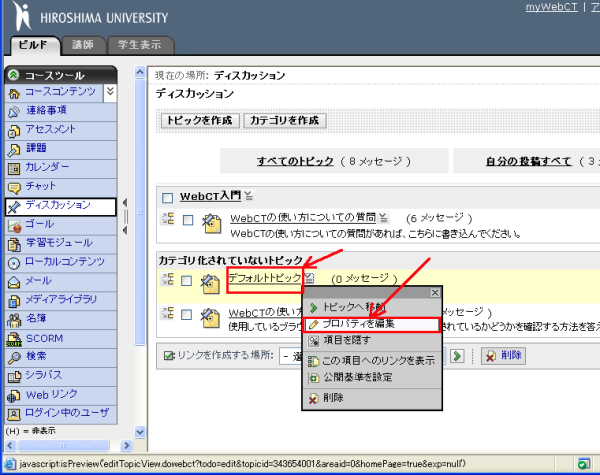Viewport: 600px width, 475px height.
Task: Open the WebCT入門 category link
Action: (x=210, y=196)
